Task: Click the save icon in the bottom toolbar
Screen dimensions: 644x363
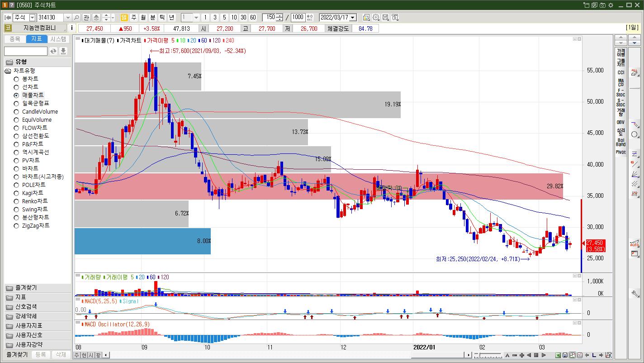Action: click(565, 355)
